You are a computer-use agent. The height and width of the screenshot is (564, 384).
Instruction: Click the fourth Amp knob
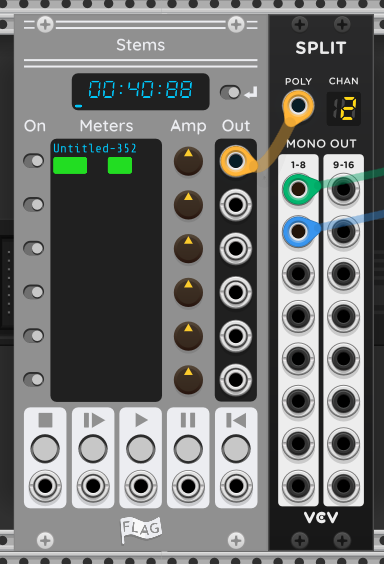tap(188, 292)
